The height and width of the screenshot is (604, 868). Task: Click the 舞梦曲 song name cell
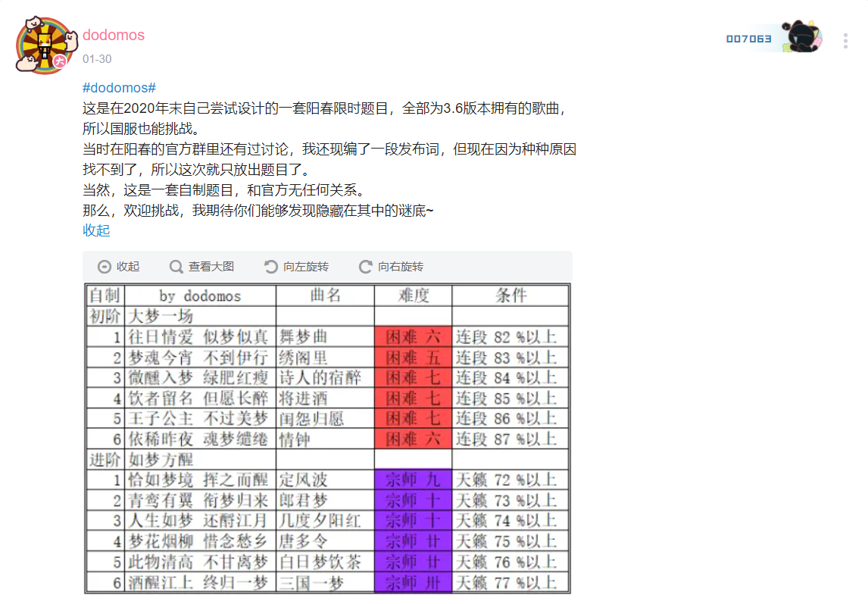pyautogui.click(x=325, y=336)
